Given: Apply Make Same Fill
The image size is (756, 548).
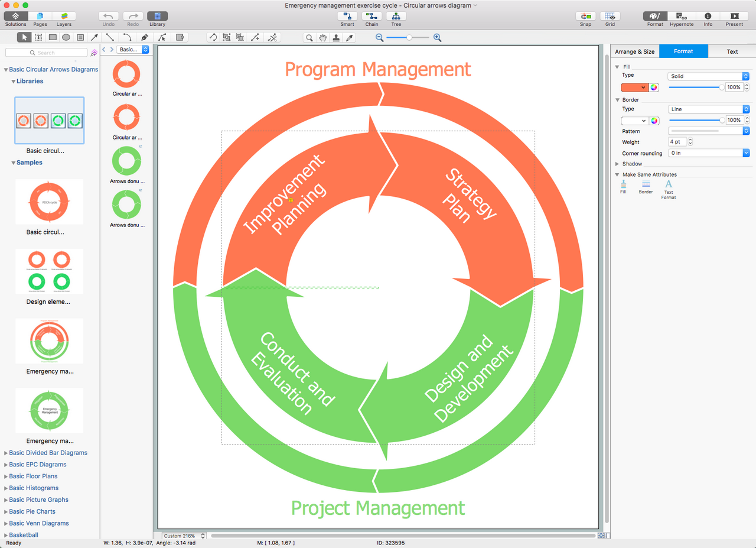Looking at the screenshot, I should click(623, 187).
